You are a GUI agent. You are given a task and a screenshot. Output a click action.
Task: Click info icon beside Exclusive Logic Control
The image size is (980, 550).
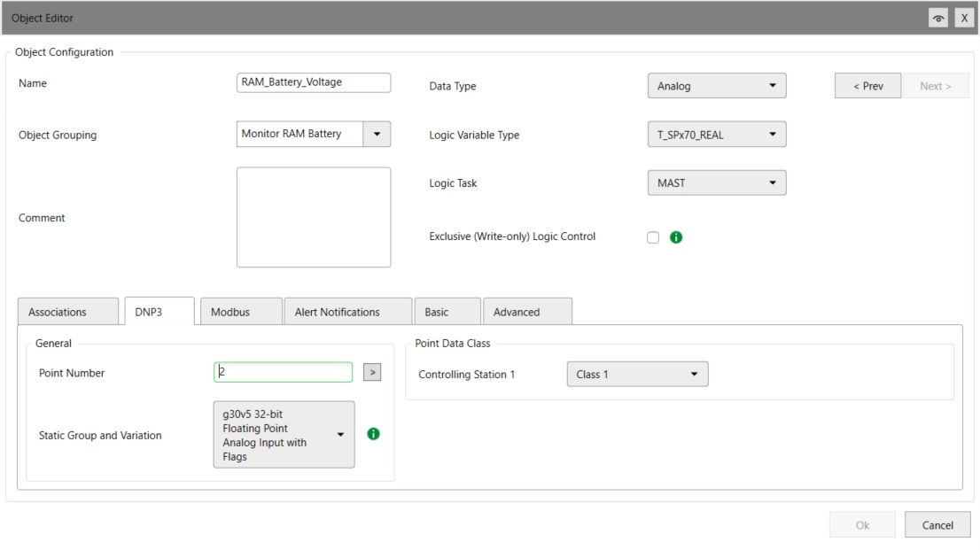tap(676, 236)
